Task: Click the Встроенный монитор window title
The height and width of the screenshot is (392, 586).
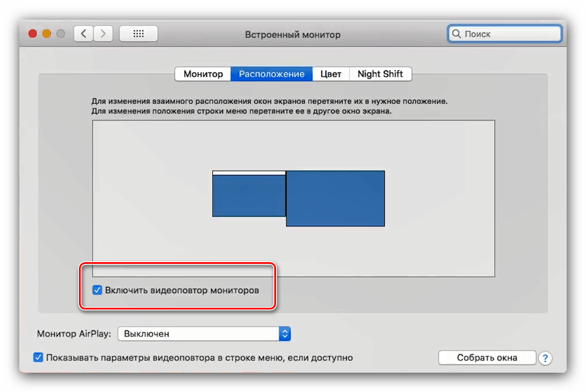Action: click(292, 35)
